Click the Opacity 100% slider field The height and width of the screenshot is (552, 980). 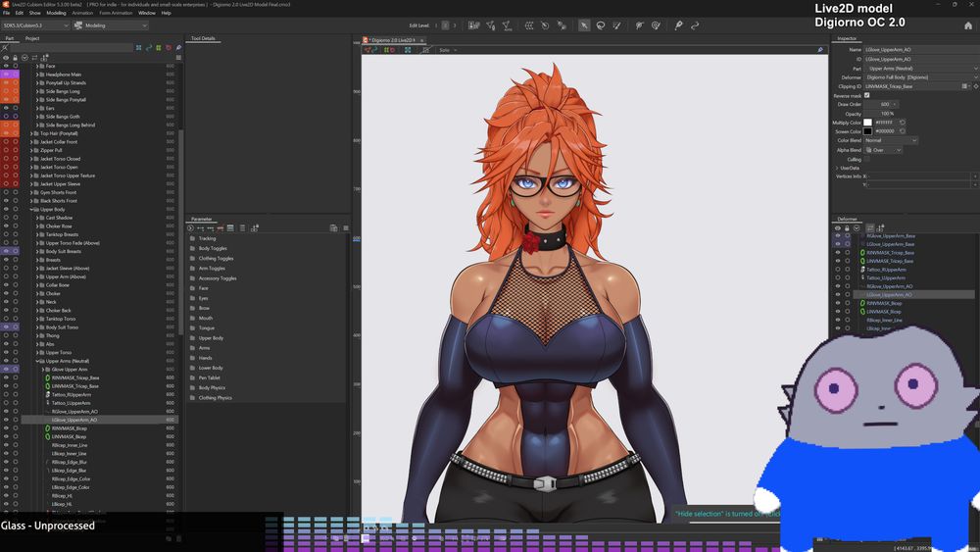pyautogui.click(x=881, y=114)
